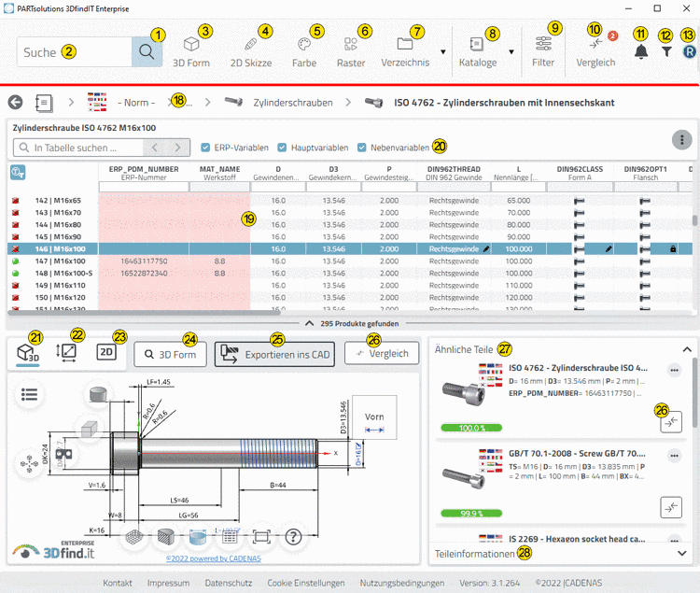Toggle the Nebenvariablen checkbox
The width and height of the screenshot is (700, 593).
[x=361, y=148]
